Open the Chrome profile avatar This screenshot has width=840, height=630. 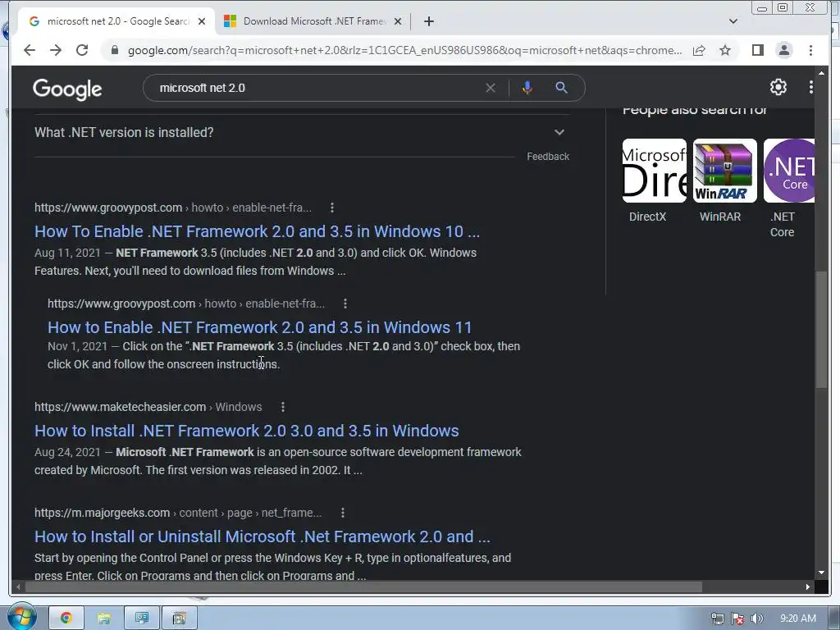783,50
